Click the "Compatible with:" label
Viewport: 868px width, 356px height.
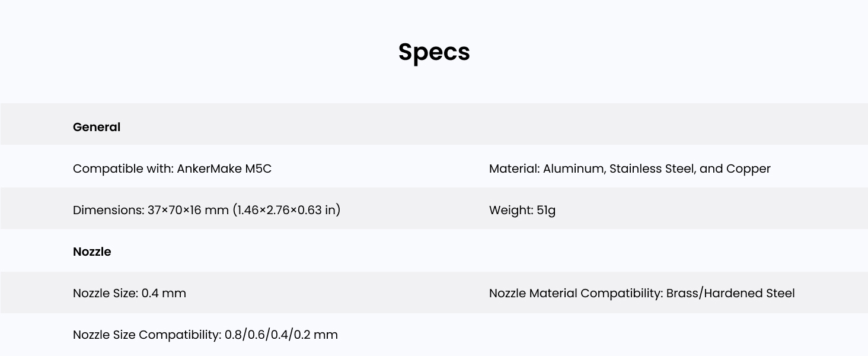[x=123, y=169]
